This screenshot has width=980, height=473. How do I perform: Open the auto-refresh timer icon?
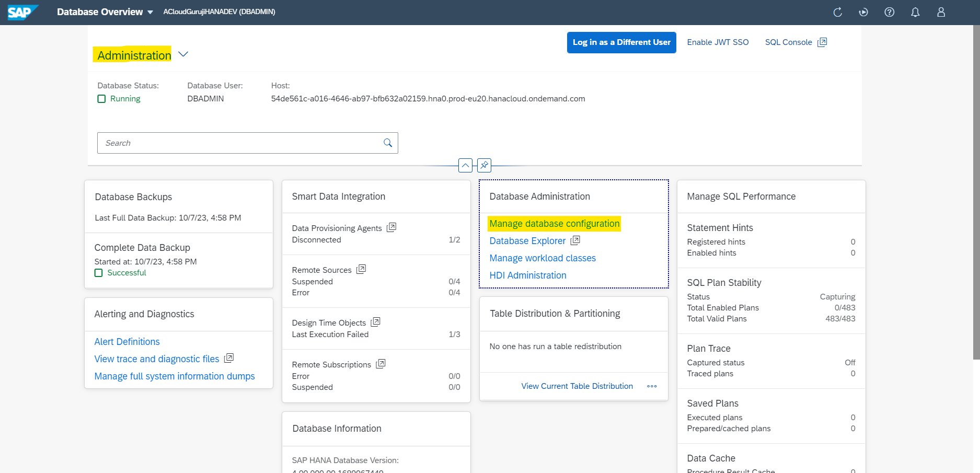863,12
